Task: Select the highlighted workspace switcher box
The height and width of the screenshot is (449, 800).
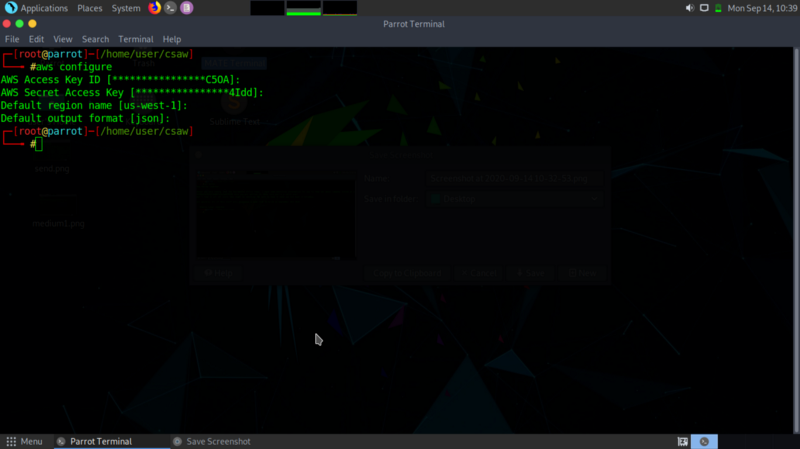Action: (704, 441)
